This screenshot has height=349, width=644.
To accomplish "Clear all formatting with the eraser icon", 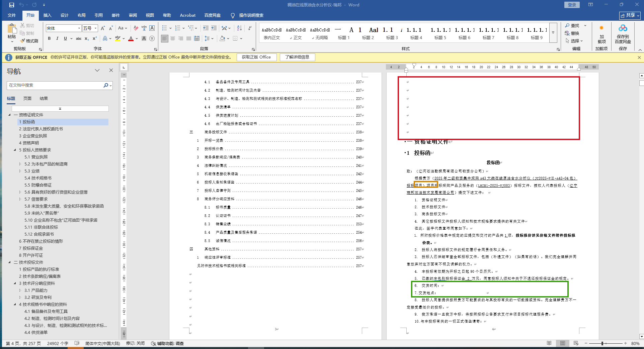I will coord(136,28).
